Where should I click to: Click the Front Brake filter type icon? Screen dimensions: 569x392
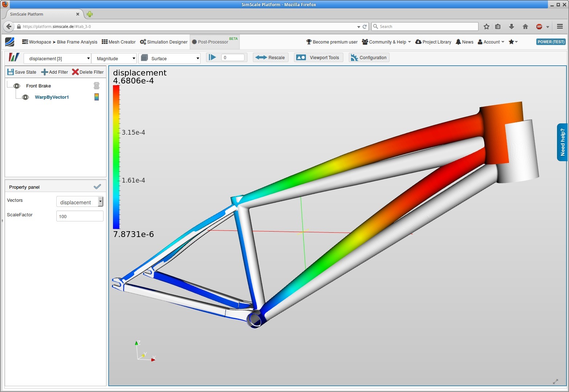click(97, 86)
